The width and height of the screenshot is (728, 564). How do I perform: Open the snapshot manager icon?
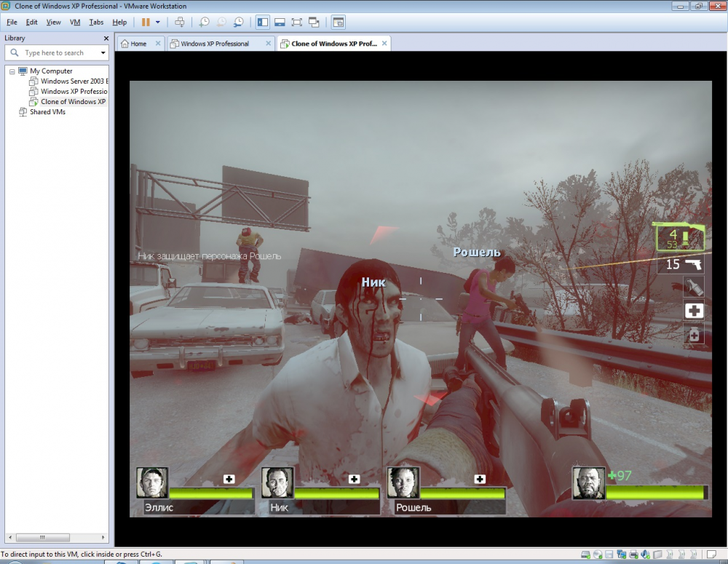tap(239, 23)
